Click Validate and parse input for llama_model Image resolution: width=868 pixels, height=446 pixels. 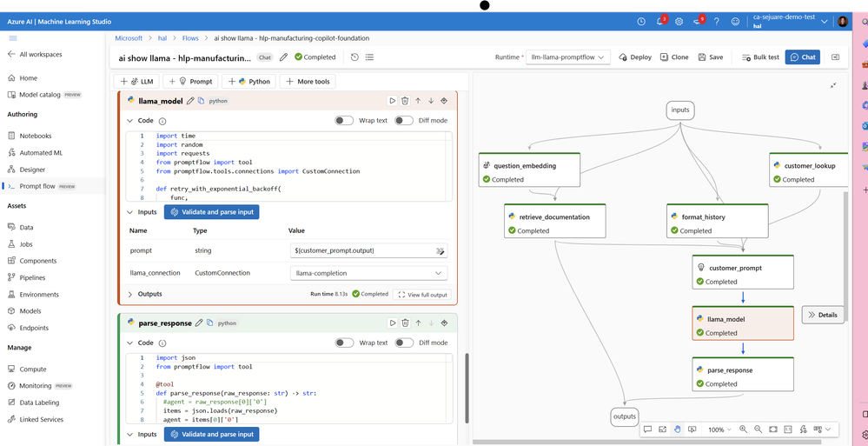(211, 212)
